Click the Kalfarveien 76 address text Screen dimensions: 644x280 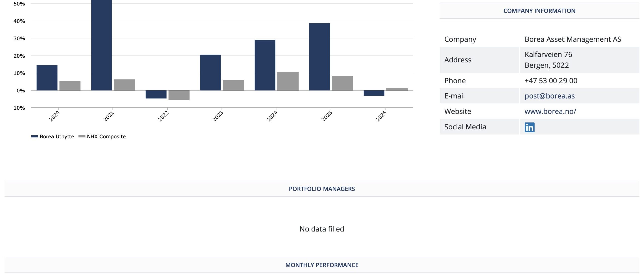(548, 54)
